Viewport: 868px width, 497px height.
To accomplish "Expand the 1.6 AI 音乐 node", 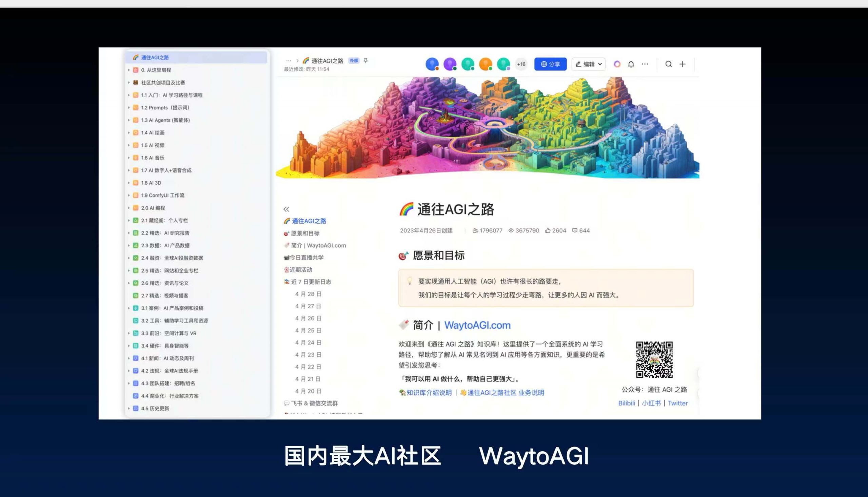I will coord(129,158).
